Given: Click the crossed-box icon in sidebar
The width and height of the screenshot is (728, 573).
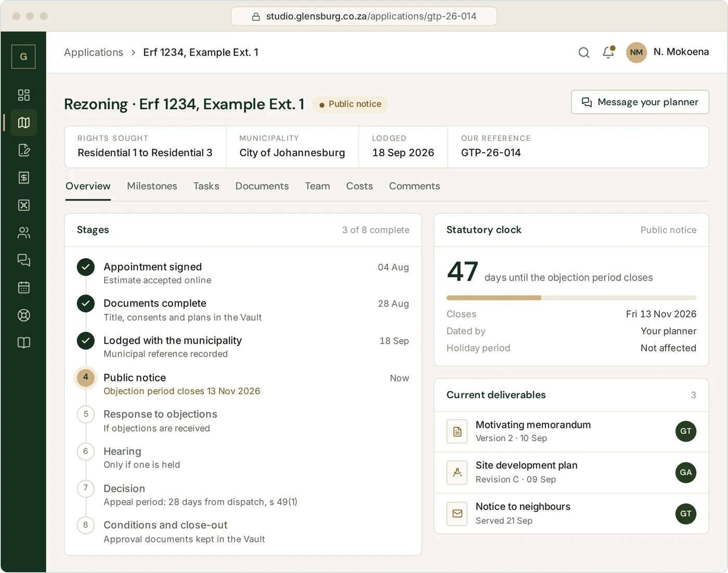Looking at the screenshot, I should [23, 205].
